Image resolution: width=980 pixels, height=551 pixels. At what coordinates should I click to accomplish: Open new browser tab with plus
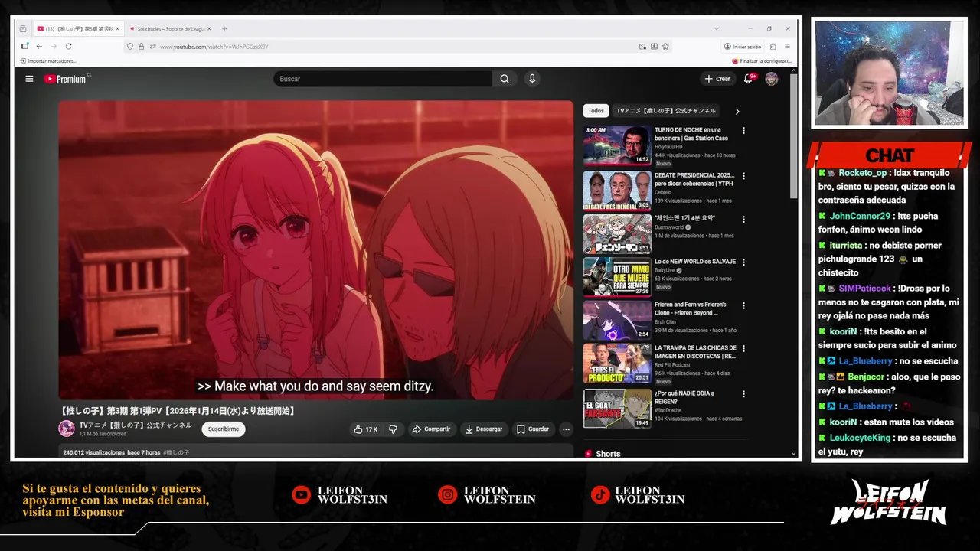224,29
